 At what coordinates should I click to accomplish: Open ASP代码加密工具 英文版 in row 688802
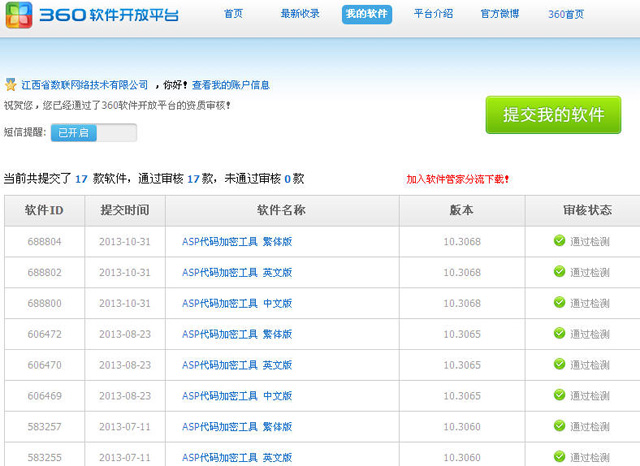click(x=237, y=272)
